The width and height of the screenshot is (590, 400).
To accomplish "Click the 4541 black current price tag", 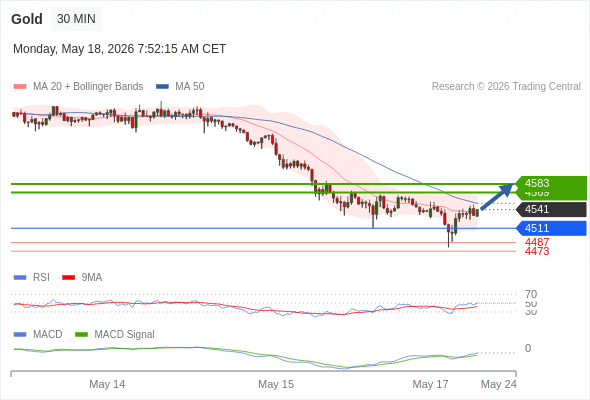I will [551, 210].
